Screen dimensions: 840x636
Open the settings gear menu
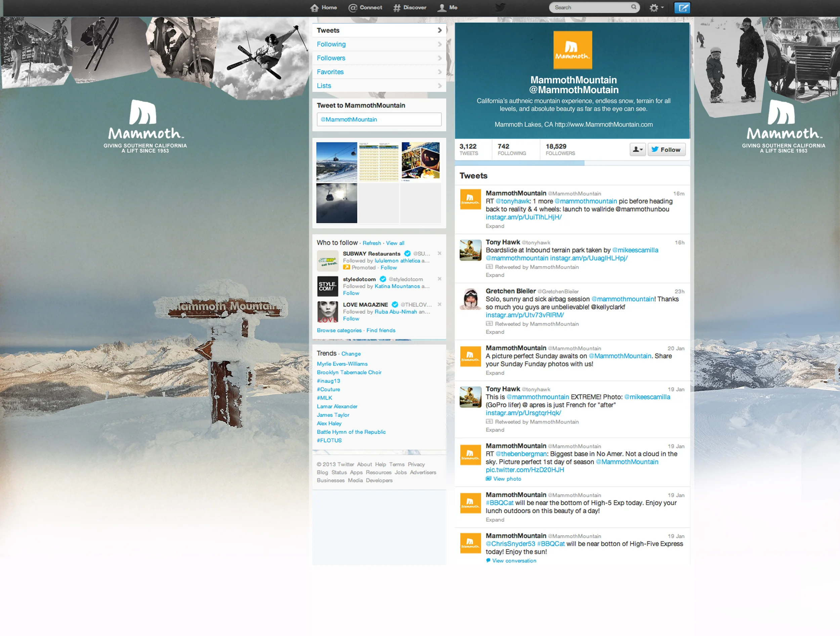(656, 8)
